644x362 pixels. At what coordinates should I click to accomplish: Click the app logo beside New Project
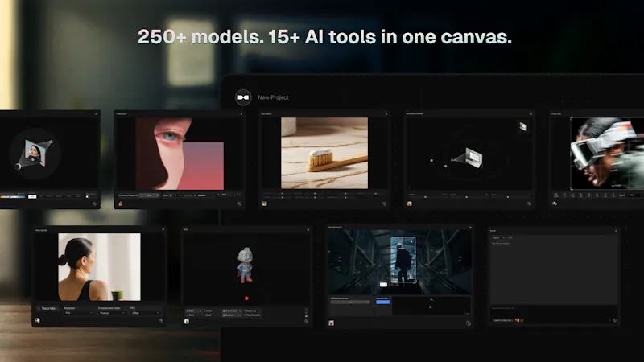[243, 97]
